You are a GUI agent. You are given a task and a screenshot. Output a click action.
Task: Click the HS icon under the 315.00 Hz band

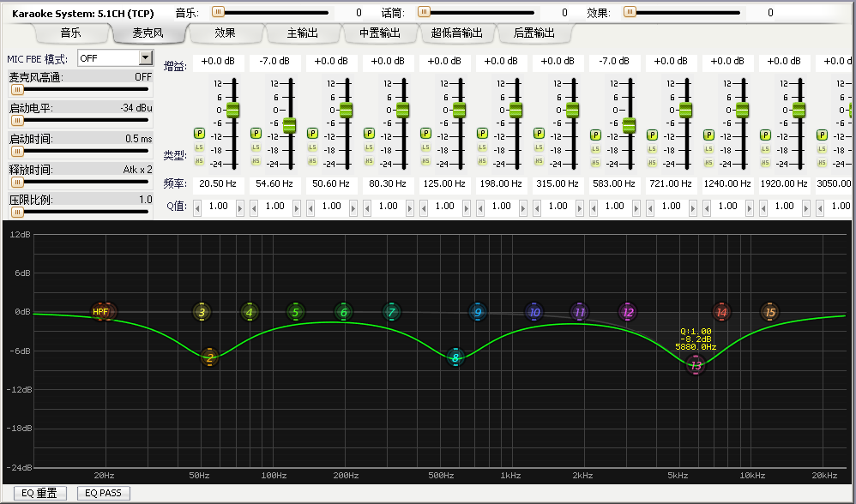pyautogui.click(x=540, y=159)
